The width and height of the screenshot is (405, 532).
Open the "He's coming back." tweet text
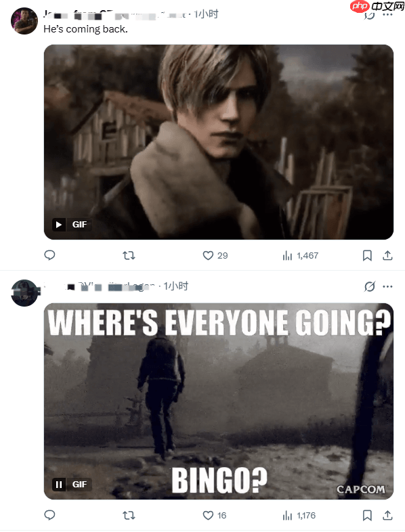[85, 30]
